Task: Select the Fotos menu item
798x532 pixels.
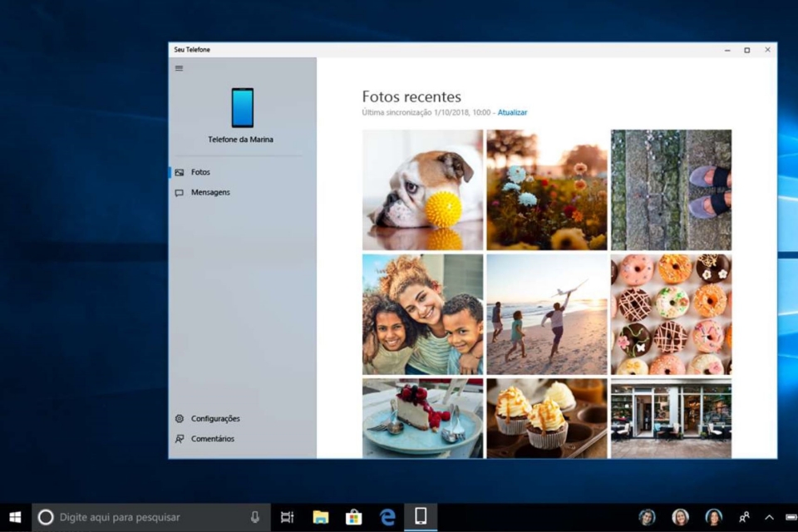Action: point(242,173)
